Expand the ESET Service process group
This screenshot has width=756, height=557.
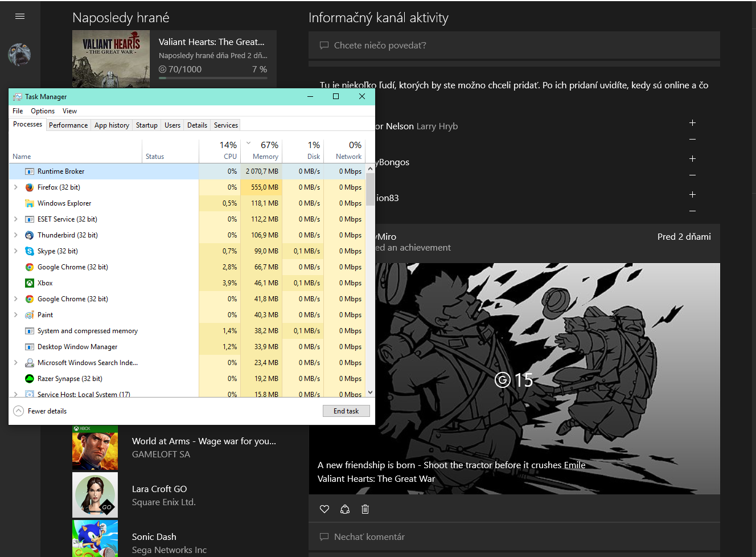click(16, 219)
